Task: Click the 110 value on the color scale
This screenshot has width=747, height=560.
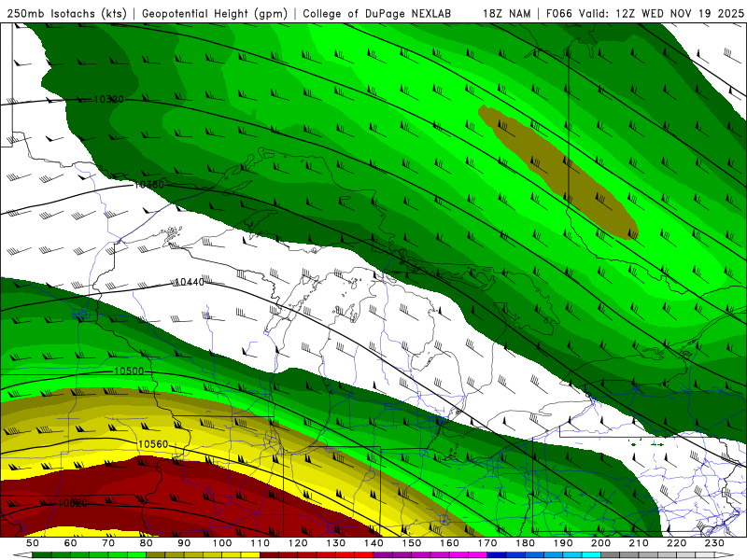Action: 260,543
